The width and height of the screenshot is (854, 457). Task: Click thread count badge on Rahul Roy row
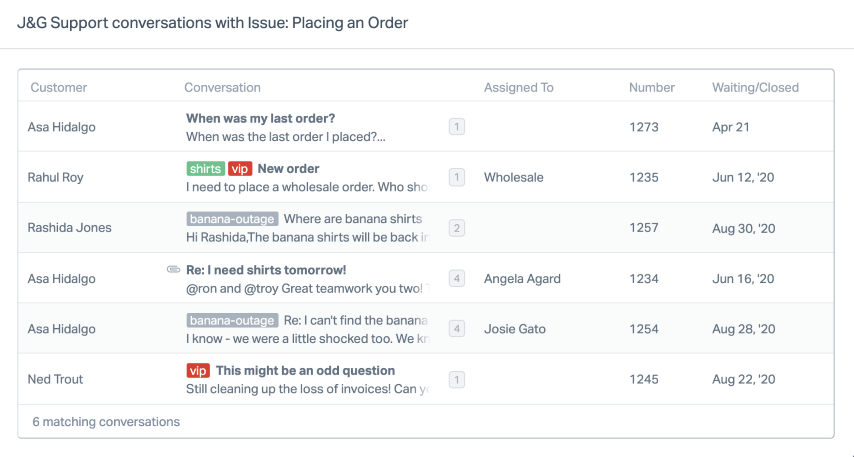click(x=457, y=177)
